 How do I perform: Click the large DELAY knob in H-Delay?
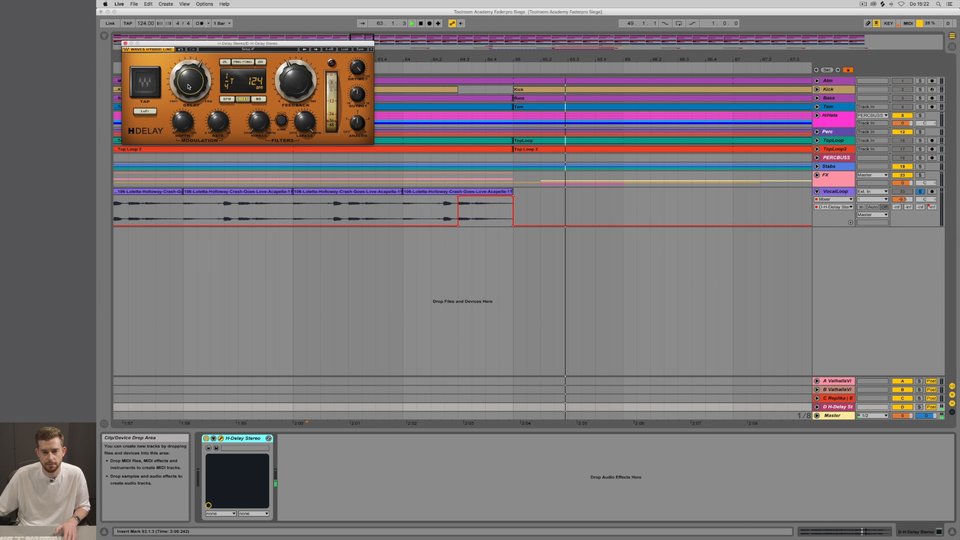pyautogui.click(x=190, y=81)
